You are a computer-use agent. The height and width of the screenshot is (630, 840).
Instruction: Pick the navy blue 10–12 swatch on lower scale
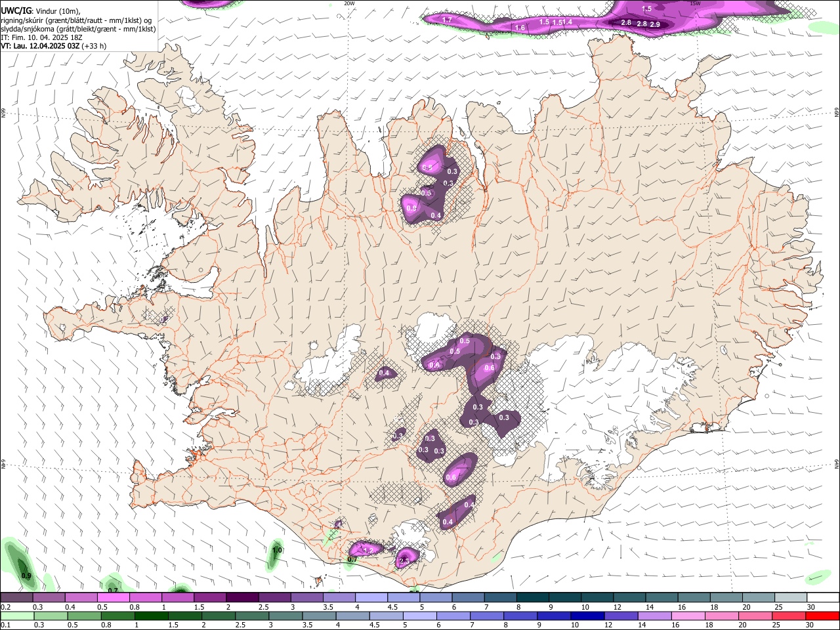[588, 616]
